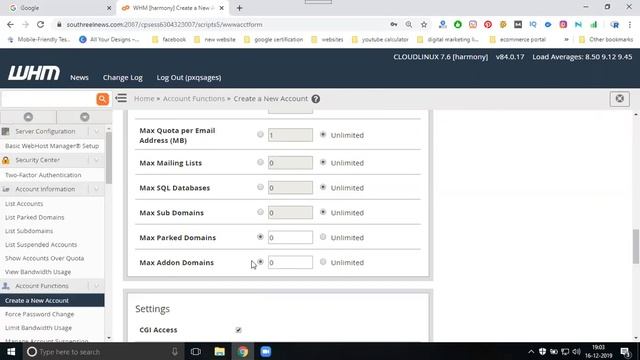
Task: Open File Explorer from taskbar
Action: coord(220,351)
